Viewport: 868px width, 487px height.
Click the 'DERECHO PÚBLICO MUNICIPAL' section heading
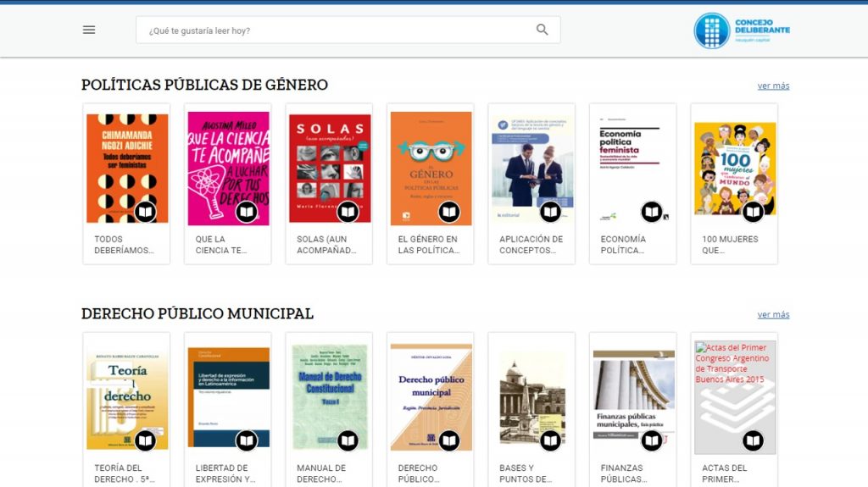click(x=197, y=313)
